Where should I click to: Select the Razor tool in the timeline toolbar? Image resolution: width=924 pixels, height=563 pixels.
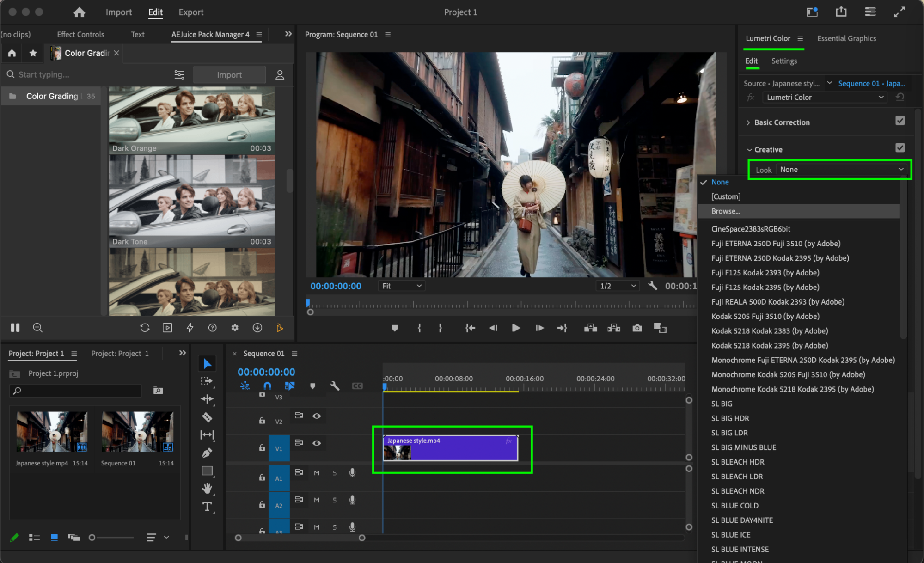(x=207, y=417)
